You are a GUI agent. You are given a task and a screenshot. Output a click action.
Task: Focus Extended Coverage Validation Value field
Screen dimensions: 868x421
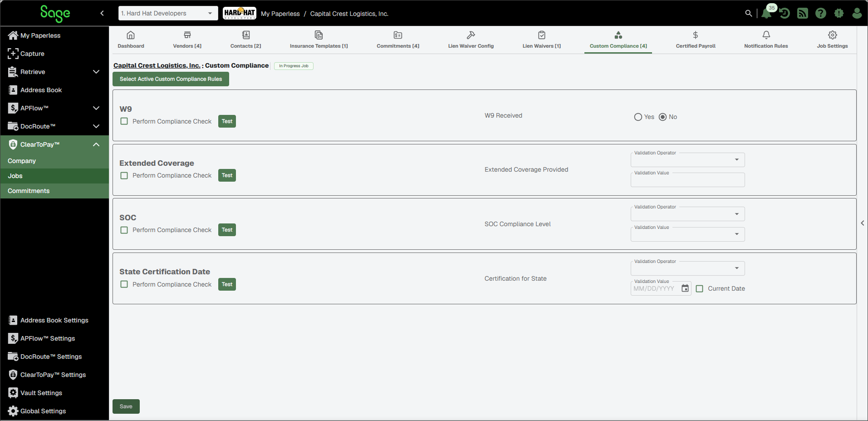coord(687,180)
